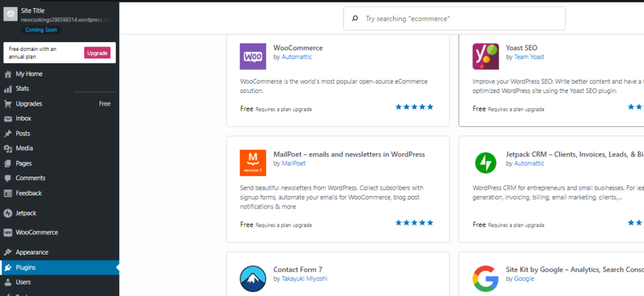The height and width of the screenshot is (296, 644).
Task: Open the Users menu item
Action: [x=60, y=282]
